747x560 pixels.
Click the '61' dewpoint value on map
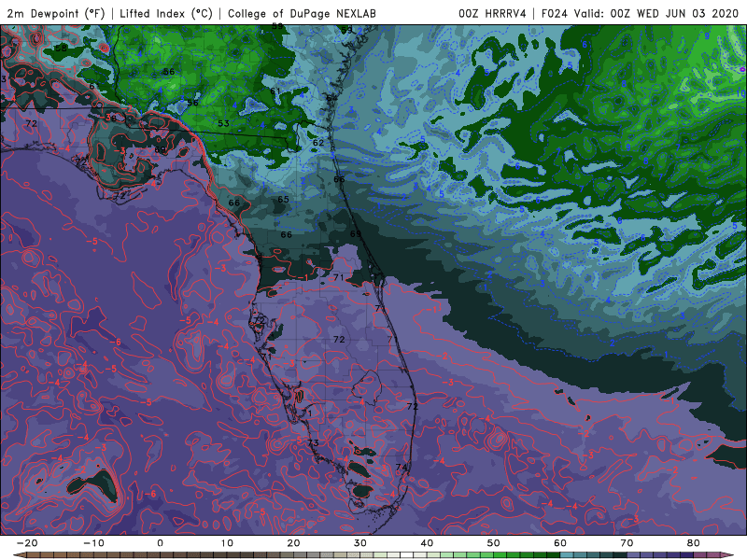point(275,91)
